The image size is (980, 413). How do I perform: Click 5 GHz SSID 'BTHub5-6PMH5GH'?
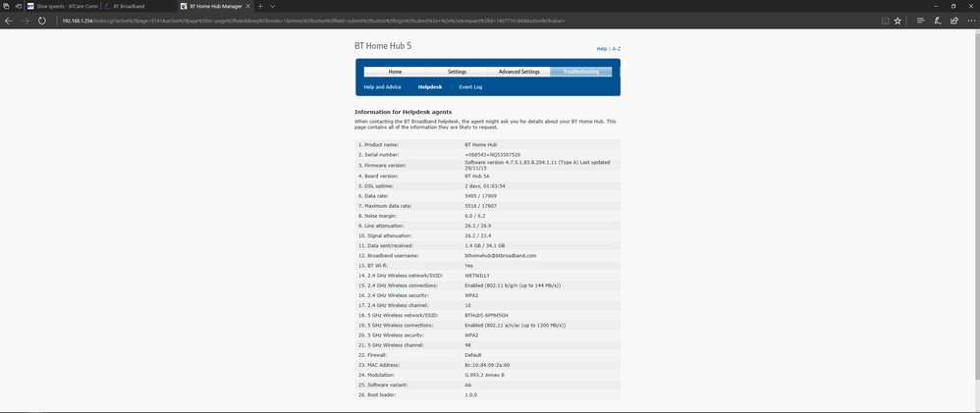[x=486, y=316]
